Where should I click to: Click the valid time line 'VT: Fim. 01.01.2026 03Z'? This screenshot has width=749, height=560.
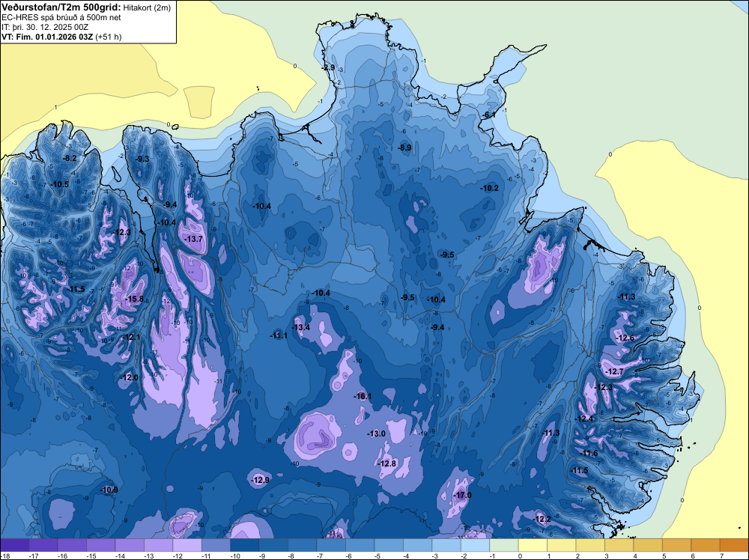pos(47,37)
